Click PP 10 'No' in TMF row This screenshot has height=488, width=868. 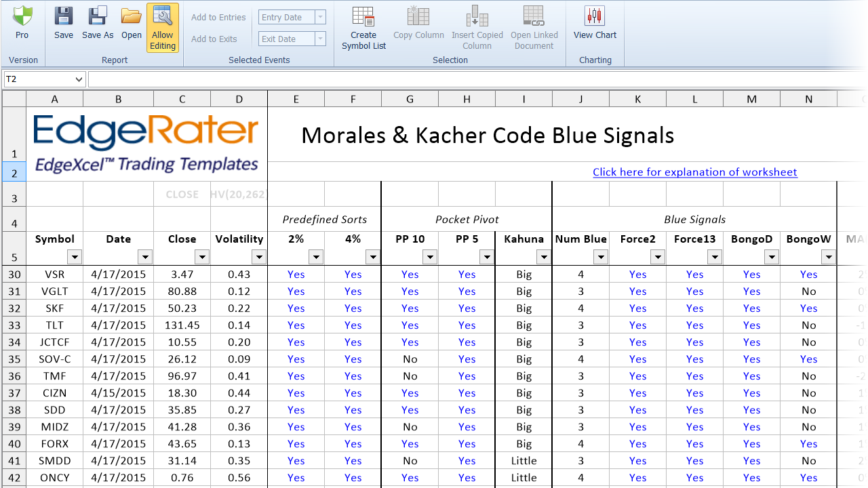[410, 376]
